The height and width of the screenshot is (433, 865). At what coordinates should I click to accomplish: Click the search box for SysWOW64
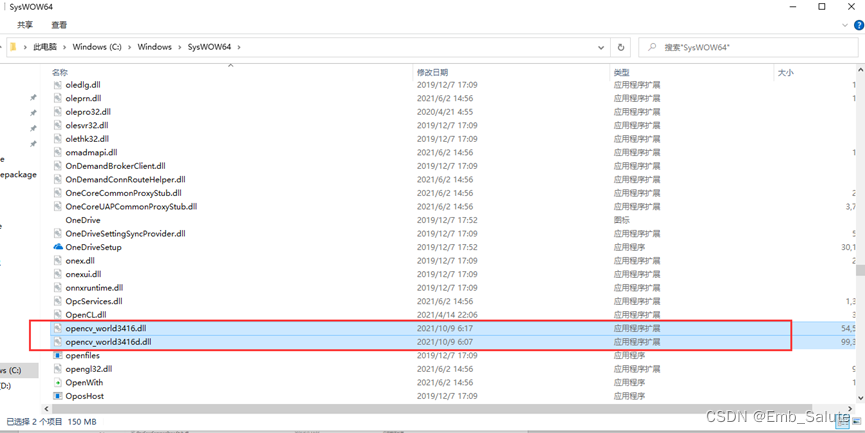pyautogui.click(x=748, y=47)
